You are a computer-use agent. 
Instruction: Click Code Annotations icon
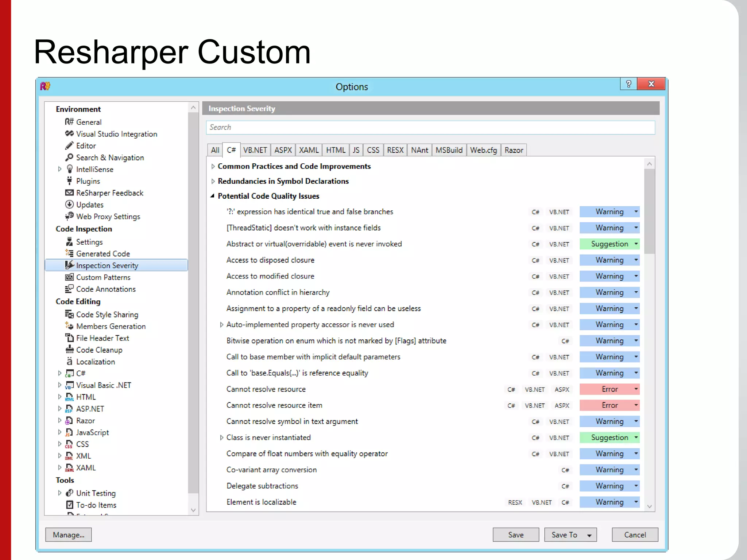tap(69, 289)
